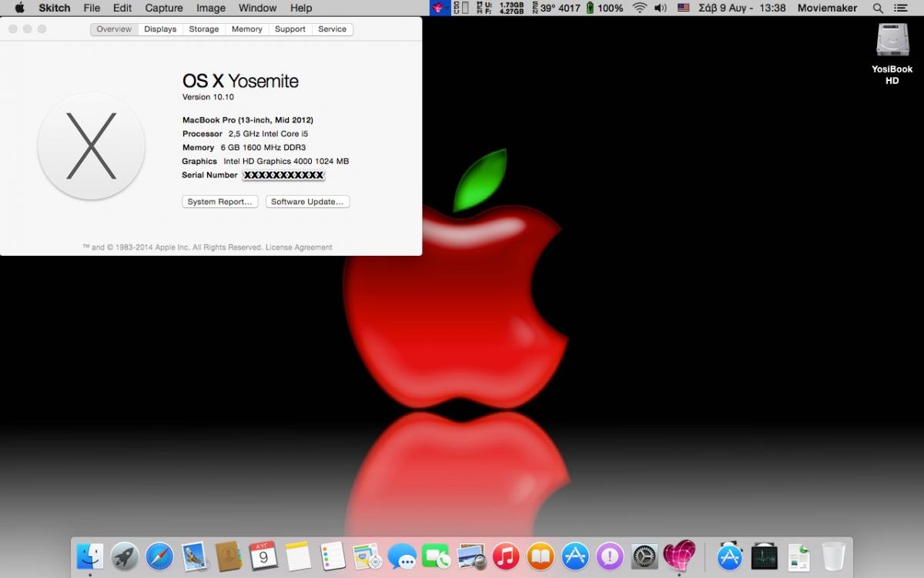This screenshot has width=924, height=578.
Task: Open the YosiBook HD drive icon
Action: tap(892, 39)
